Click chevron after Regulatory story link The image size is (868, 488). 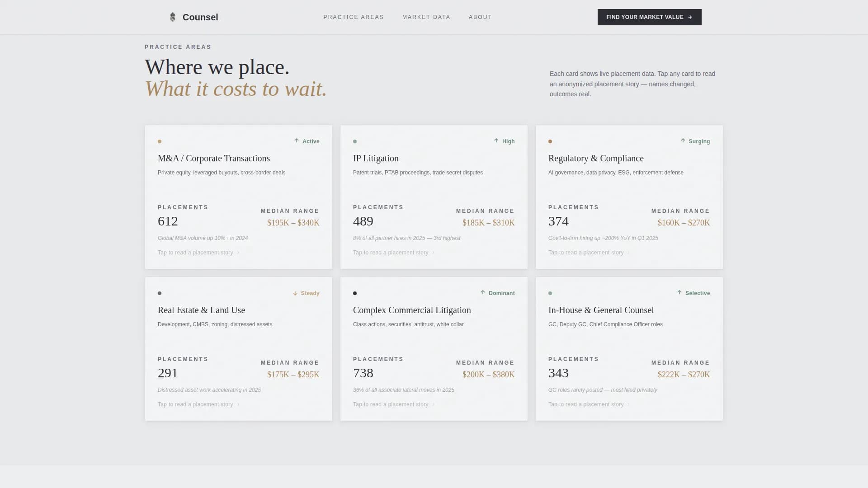629,253
